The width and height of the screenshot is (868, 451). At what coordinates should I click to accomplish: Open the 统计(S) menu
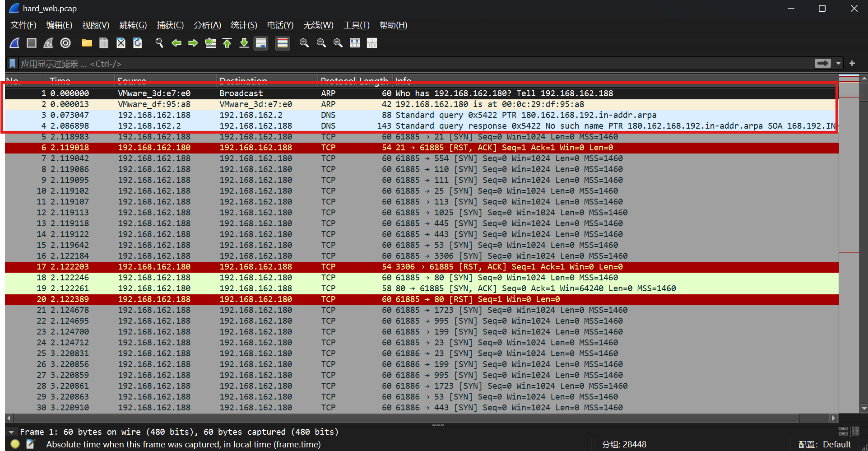tap(244, 25)
